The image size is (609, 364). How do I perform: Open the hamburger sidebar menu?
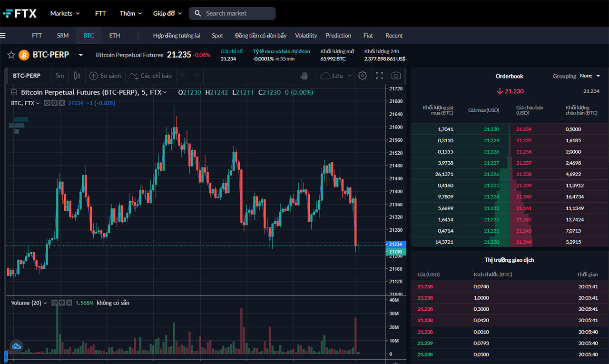pyautogui.click(x=3, y=36)
